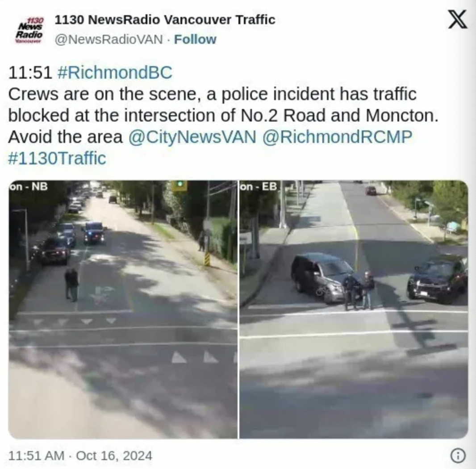Open the X logo icon
476x469 pixels.
click(458, 20)
